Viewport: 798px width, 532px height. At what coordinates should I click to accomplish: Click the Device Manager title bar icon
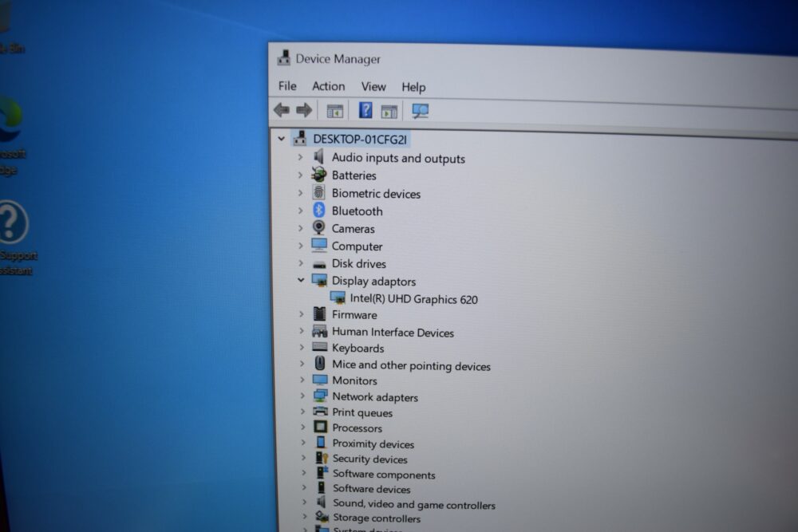coord(283,58)
